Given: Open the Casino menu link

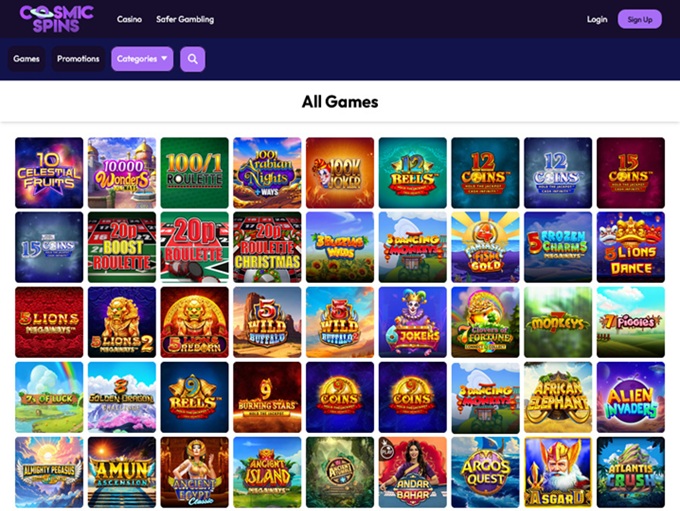Looking at the screenshot, I should (129, 19).
